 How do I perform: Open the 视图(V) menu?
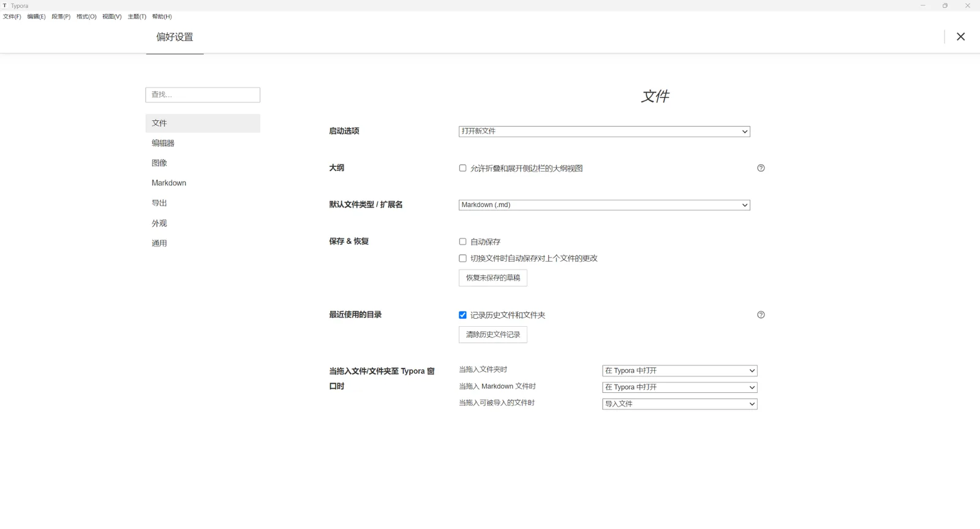coord(111,17)
